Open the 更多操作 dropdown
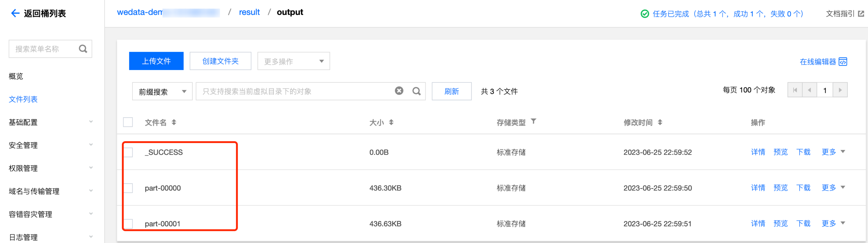 coord(293,61)
